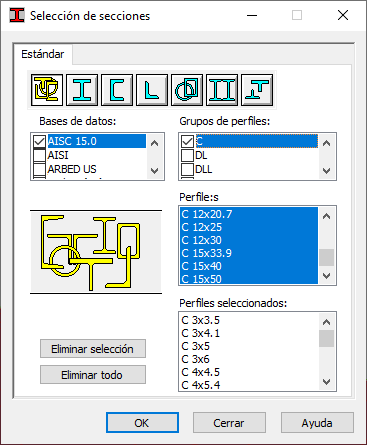Select the all section types icon
Screen dimensions: 367x445
point(47,90)
